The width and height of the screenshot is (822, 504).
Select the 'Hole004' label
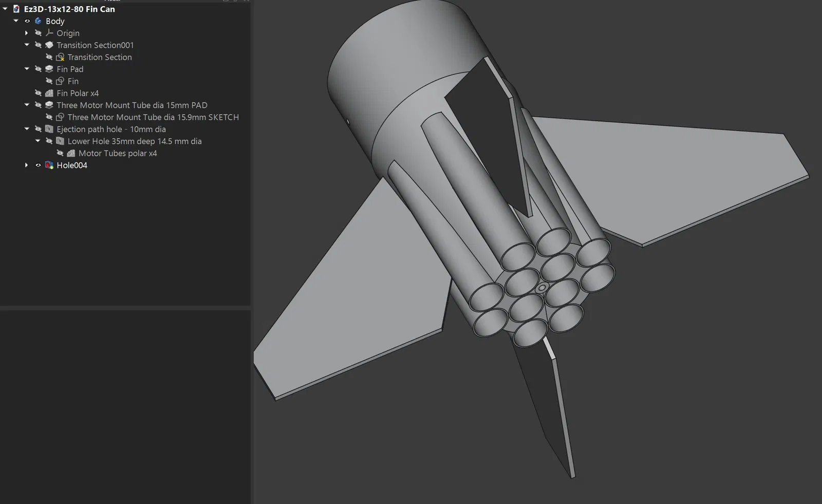pyautogui.click(x=72, y=165)
